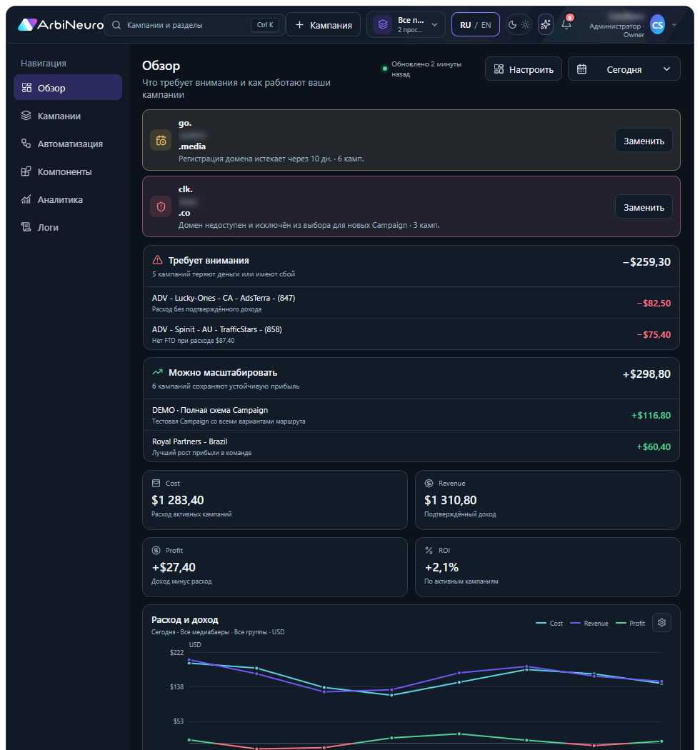The height and width of the screenshot is (750, 700).
Task: Open the notifications bell icon
Action: [566, 24]
